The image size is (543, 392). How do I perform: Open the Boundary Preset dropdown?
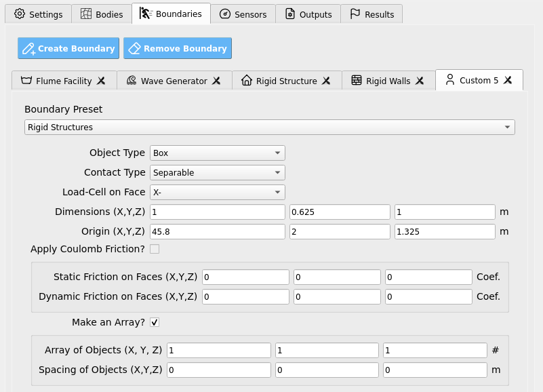[269, 128]
